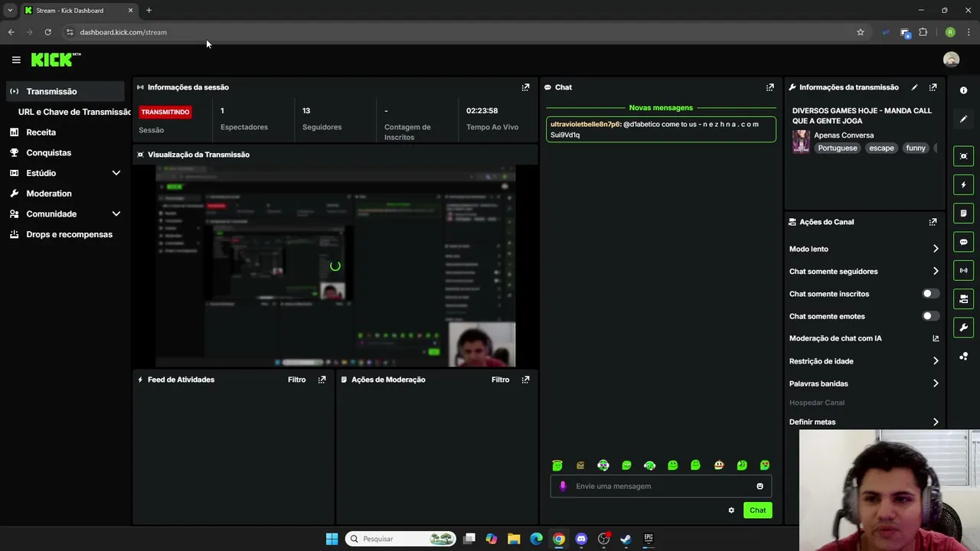
Task: Open URL e Chave de Transmissão
Action: click(74, 112)
